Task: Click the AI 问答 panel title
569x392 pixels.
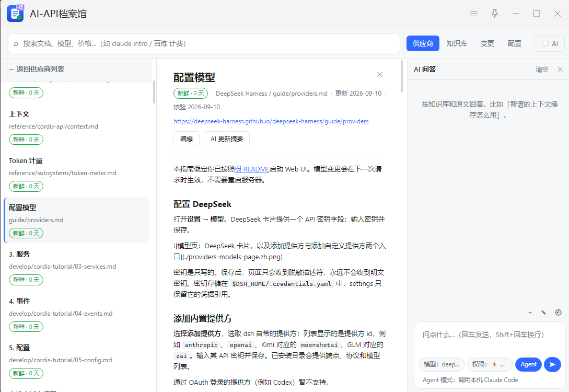Action: coord(425,69)
